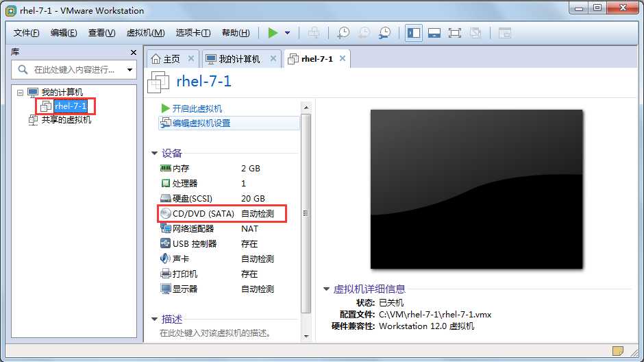644x362 pixels.
Task: Click the device list scrollbar up arrow
Action: (x=306, y=108)
